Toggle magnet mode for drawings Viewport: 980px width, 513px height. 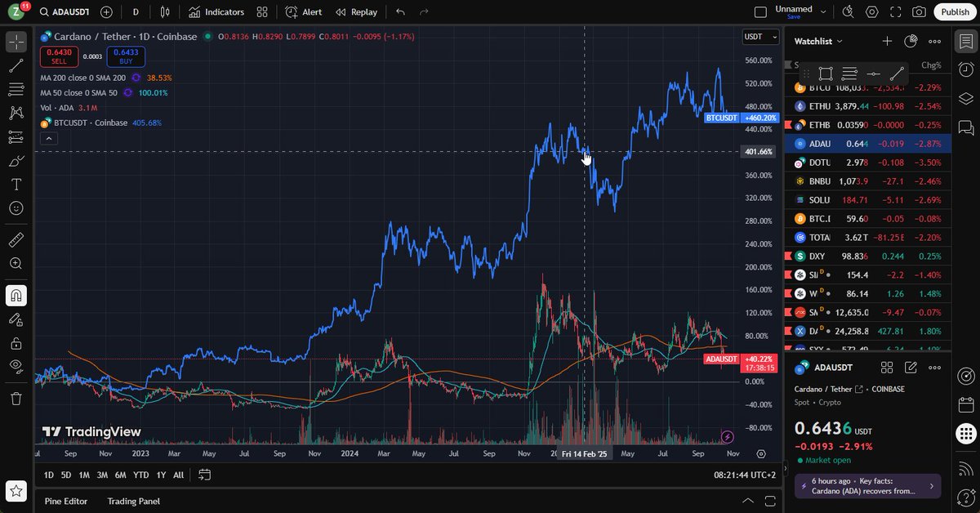pyautogui.click(x=16, y=296)
